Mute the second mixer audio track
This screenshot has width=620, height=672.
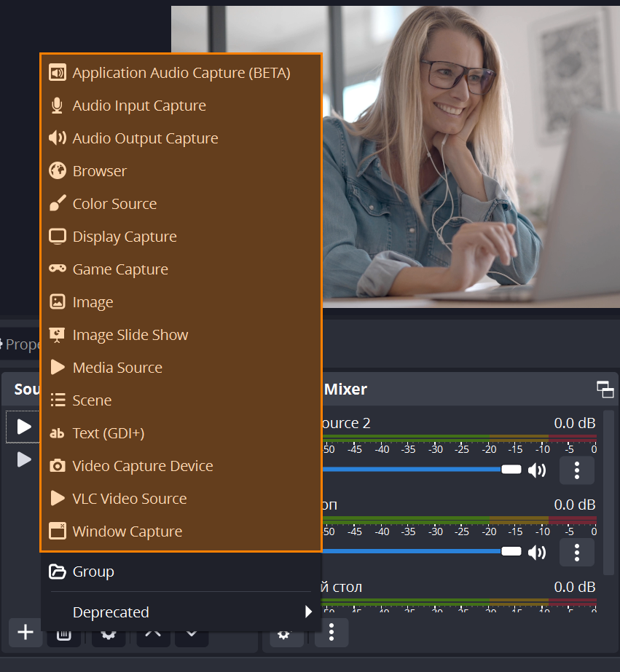pos(538,552)
